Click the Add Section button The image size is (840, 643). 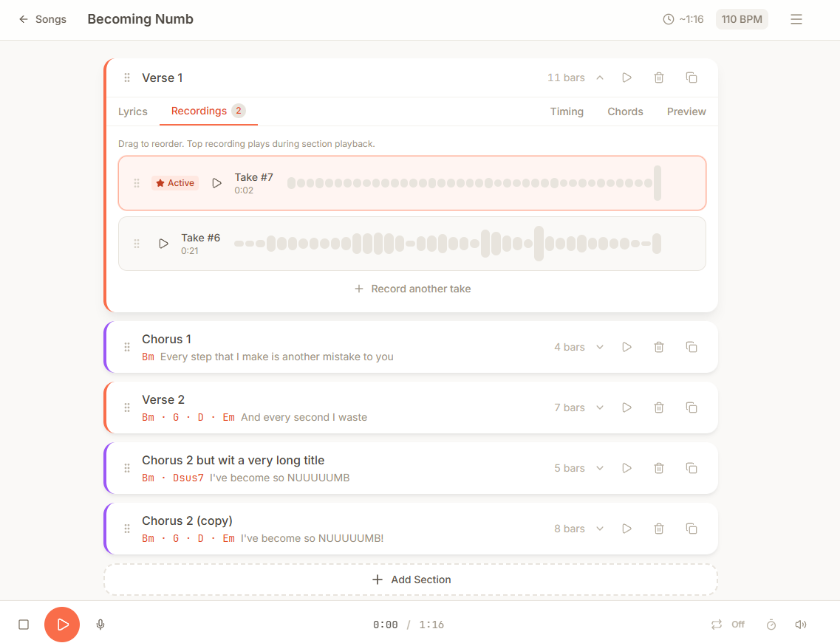point(411,580)
